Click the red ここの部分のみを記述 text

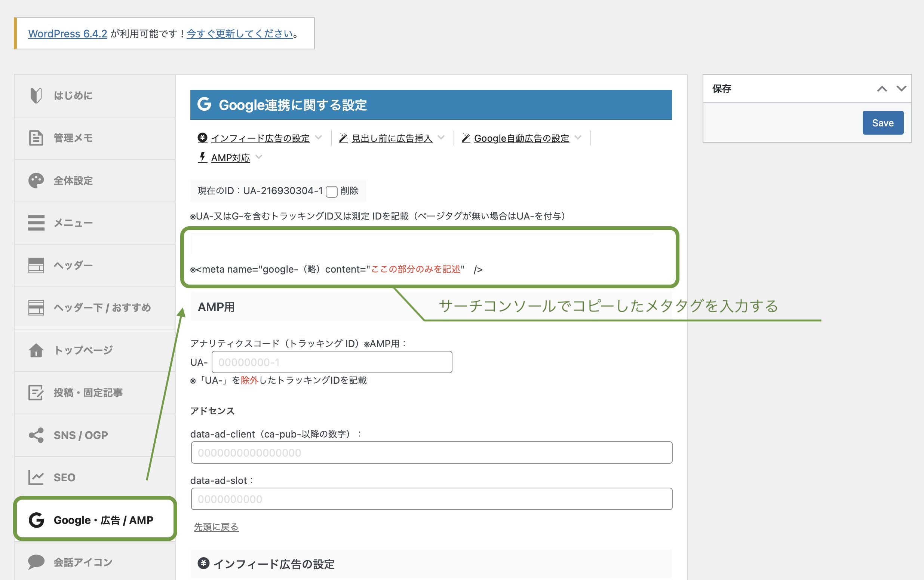[x=416, y=269]
